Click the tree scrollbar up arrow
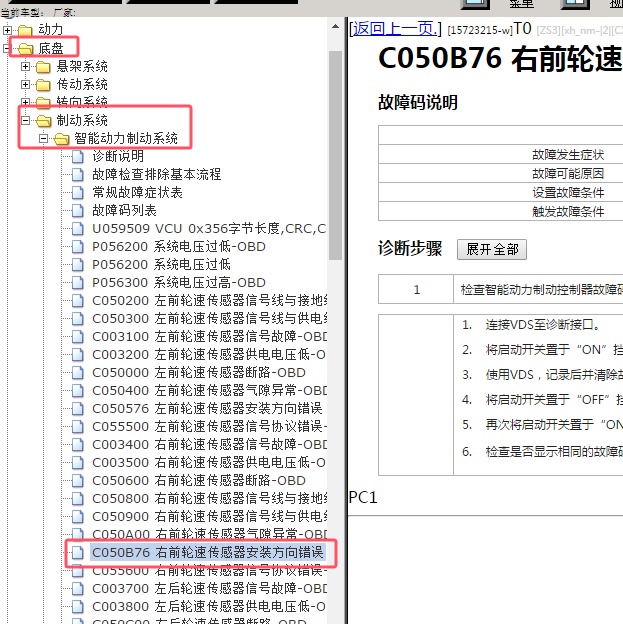 335,27
